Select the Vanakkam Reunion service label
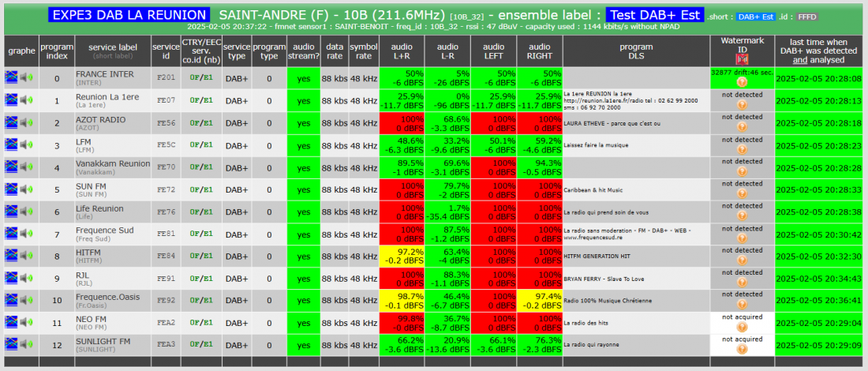The height and width of the screenshot is (371, 868). [113, 164]
